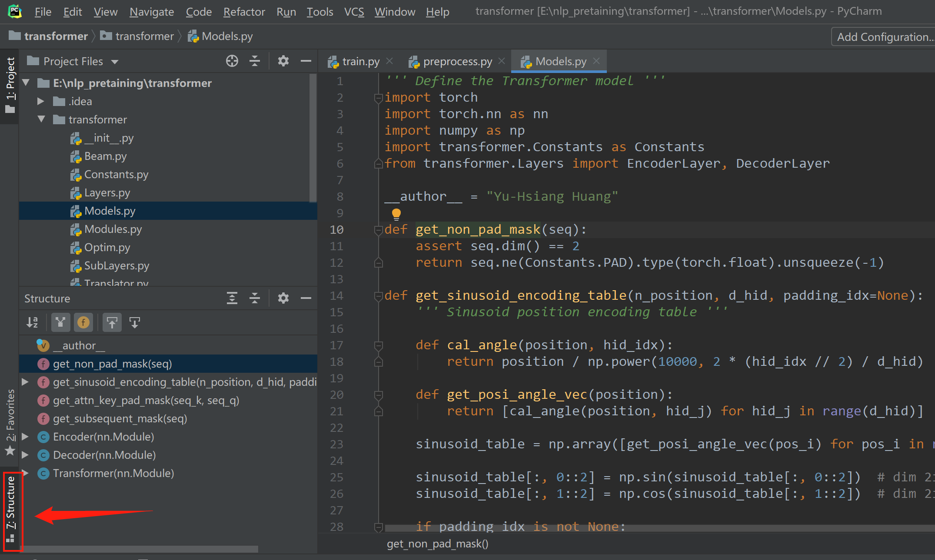Select Layers.py in the project tree
Image resolution: width=935 pixels, height=560 pixels.
coord(107,193)
